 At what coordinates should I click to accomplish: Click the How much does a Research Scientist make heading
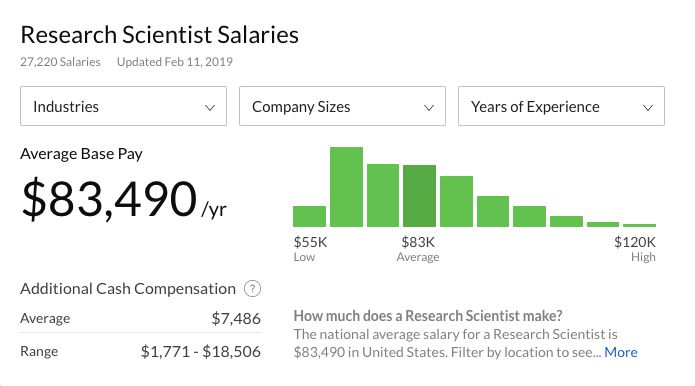click(428, 316)
